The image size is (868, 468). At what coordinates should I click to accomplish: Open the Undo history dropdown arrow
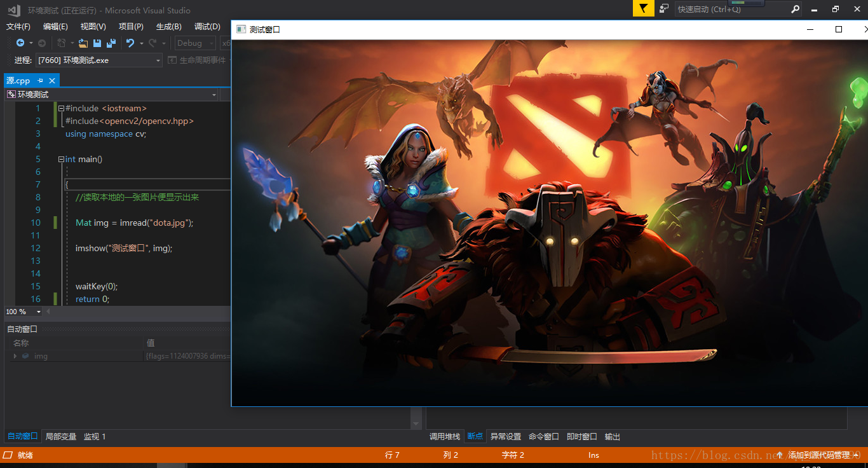141,43
